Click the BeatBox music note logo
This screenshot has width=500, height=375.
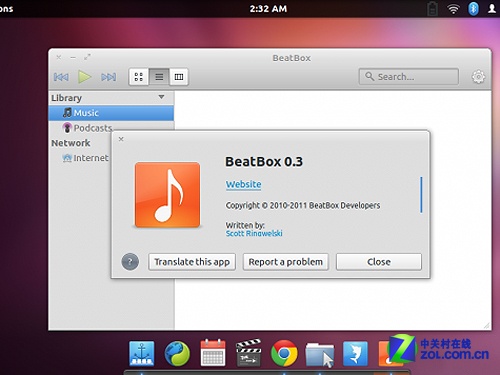pyautogui.click(x=167, y=195)
